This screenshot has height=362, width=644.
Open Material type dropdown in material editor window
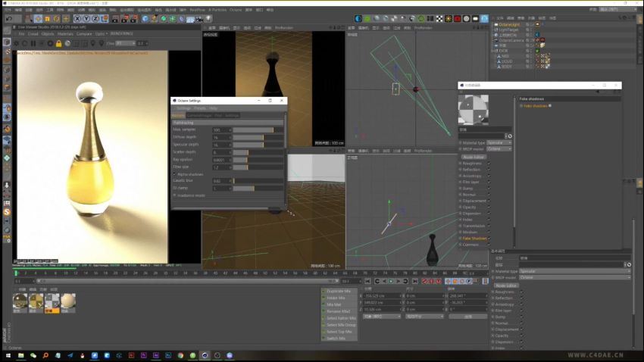click(x=499, y=143)
